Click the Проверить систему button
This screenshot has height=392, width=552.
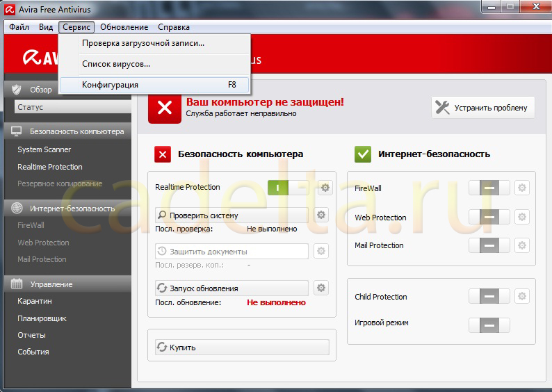point(232,215)
